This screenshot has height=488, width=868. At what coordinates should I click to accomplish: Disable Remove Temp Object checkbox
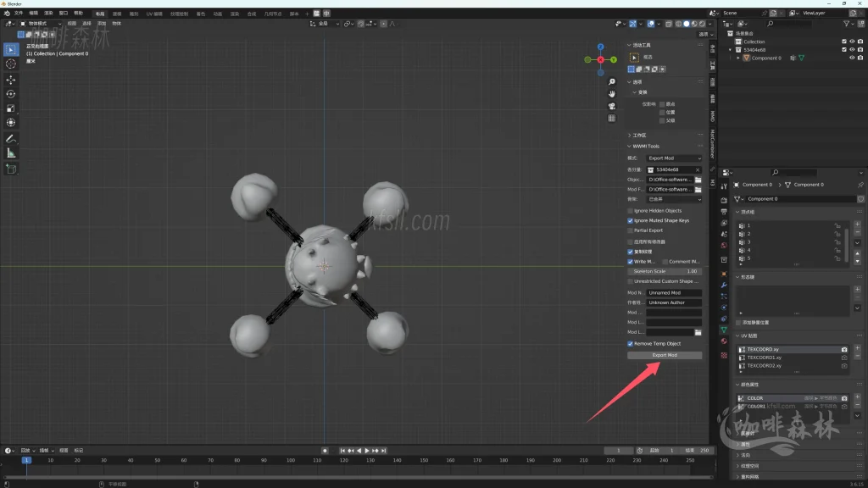tap(630, 344)
